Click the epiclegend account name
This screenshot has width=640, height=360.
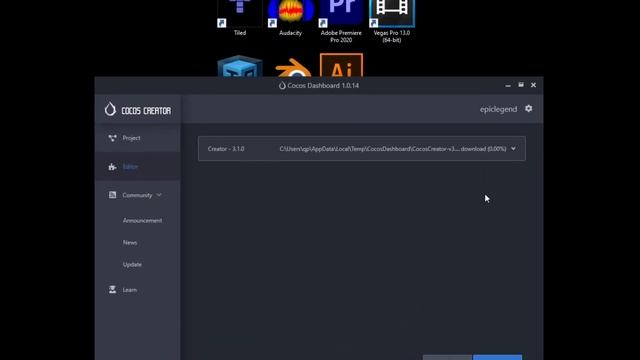tap(498, 109)
